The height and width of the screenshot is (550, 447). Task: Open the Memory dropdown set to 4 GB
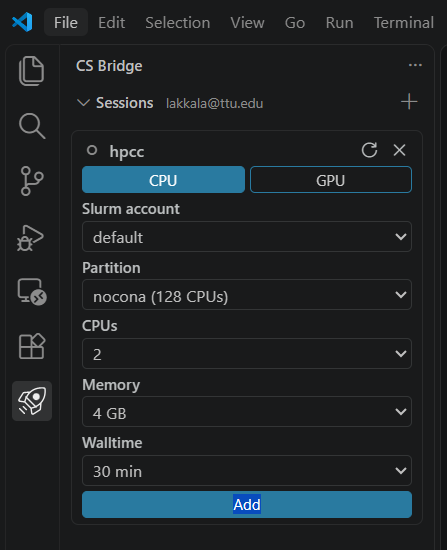pos(247,411)
